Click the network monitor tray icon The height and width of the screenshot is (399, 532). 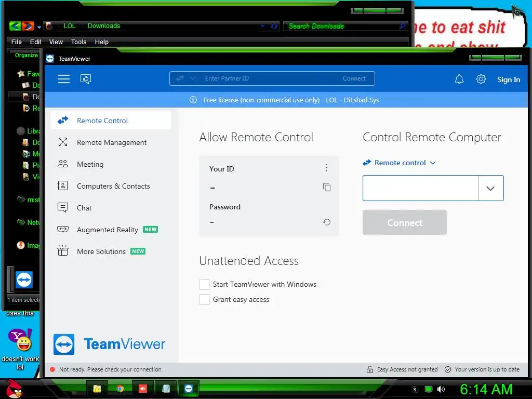coord(429,389)
